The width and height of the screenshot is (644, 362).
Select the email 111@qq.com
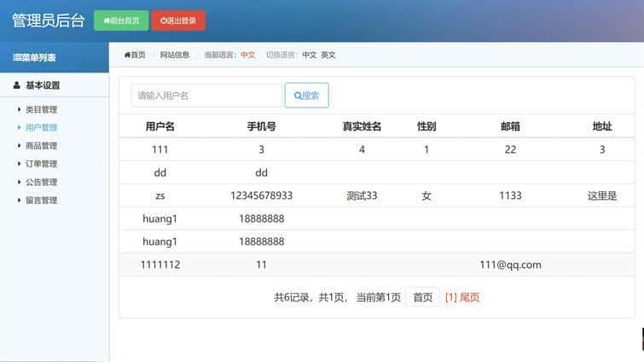(510, 265)
